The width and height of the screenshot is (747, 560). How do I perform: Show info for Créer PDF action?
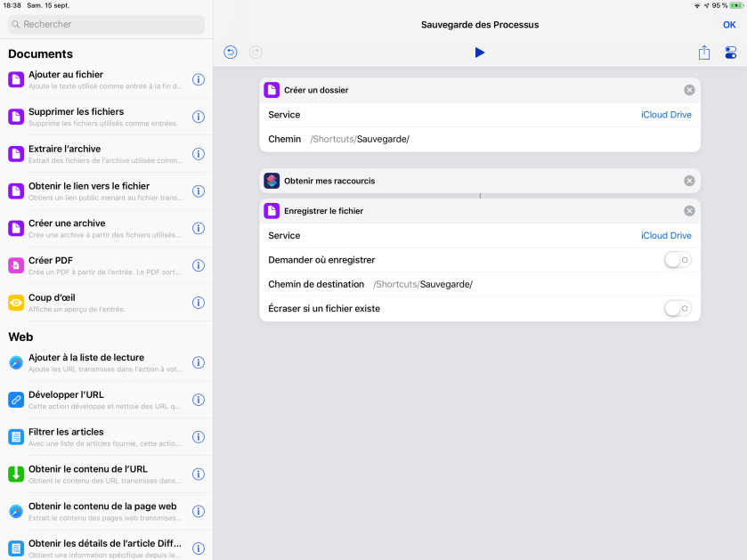199,266
